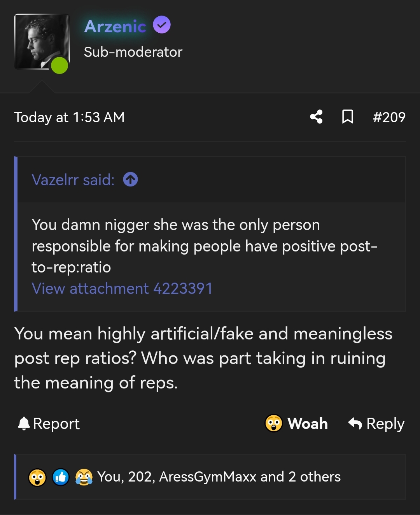Click the post number #209 permalink
This screenshot has width=420, height=515.
point(389,117)
